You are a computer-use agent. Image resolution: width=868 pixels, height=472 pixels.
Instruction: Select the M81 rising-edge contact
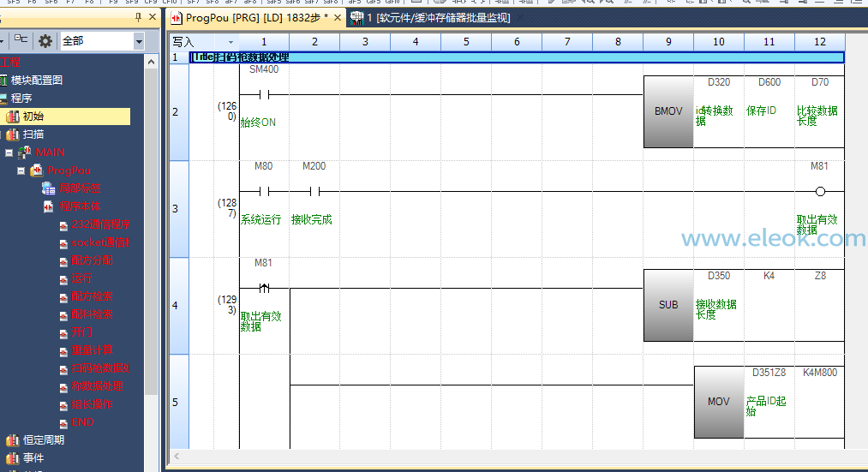point(264,289)
